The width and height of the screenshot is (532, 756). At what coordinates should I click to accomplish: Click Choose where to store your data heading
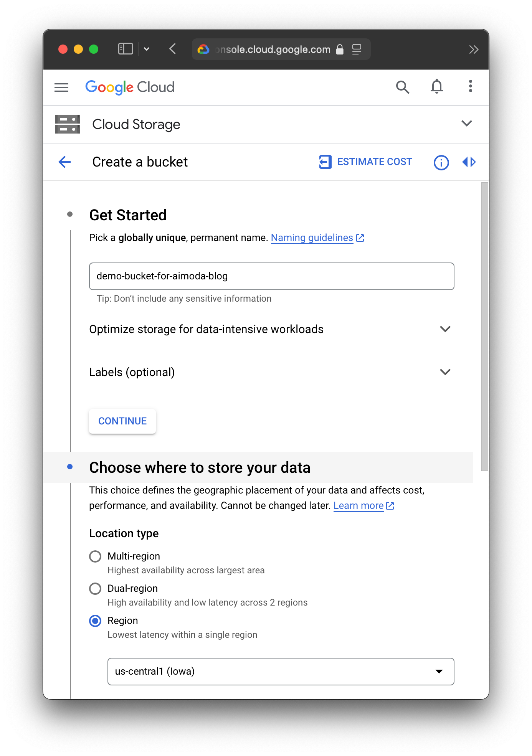pos(200,468)
